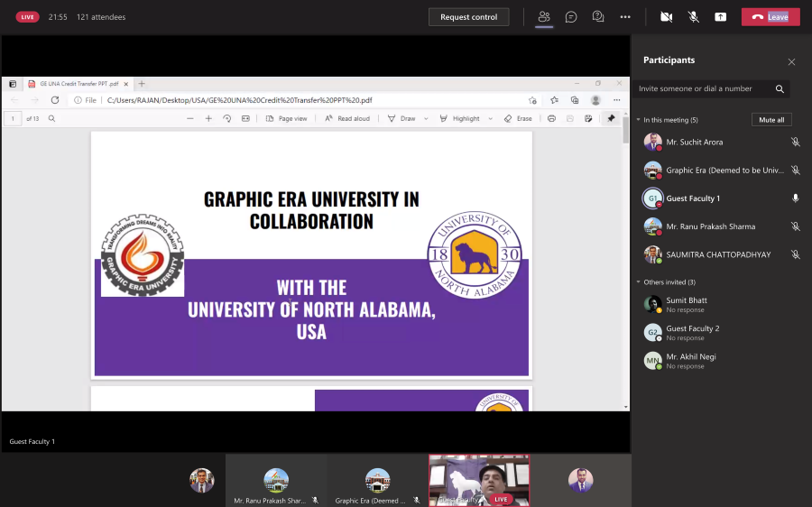
Task: Select Mr. Suchit Arora in participants
Action: coord(694,143)
